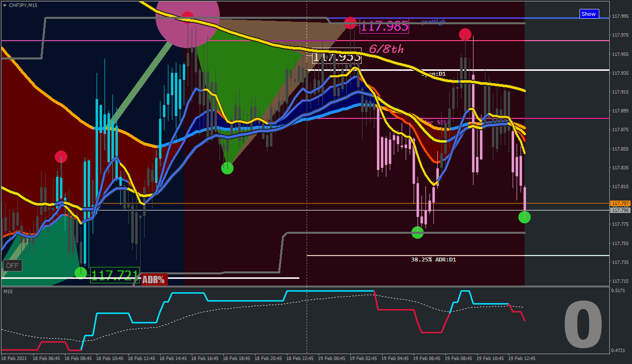Click the 18 Feb 14:45 time label
The image size is (632, 364).
173,358
